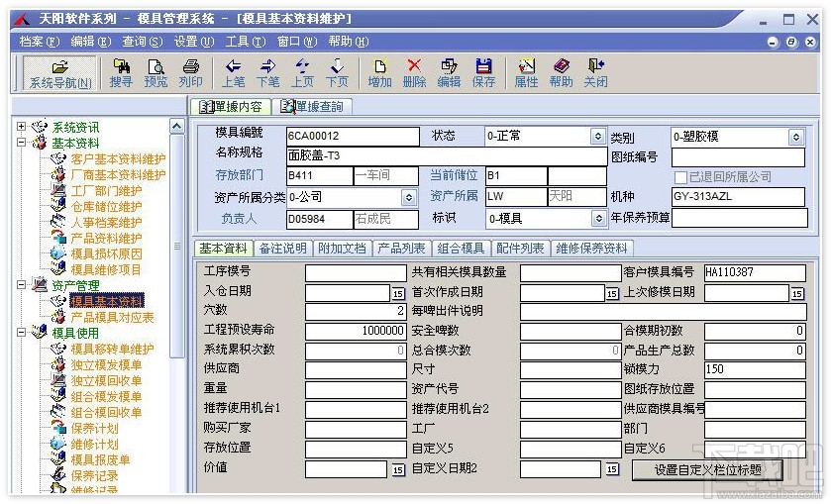The height and width of the screenshot is (504, 831).
Task: Open the 入仓日期 calendar picker
Action: click(x=398, y=293)
